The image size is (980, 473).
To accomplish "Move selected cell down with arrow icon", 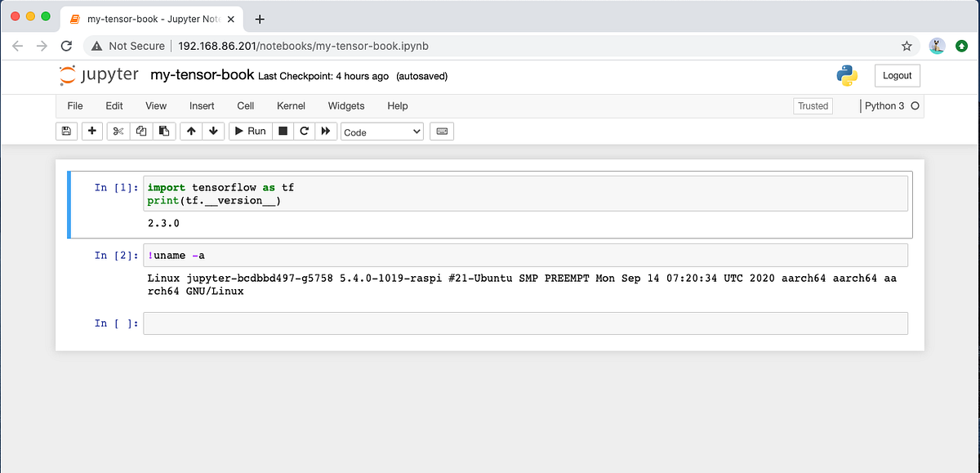I will (x=213, y=131).
